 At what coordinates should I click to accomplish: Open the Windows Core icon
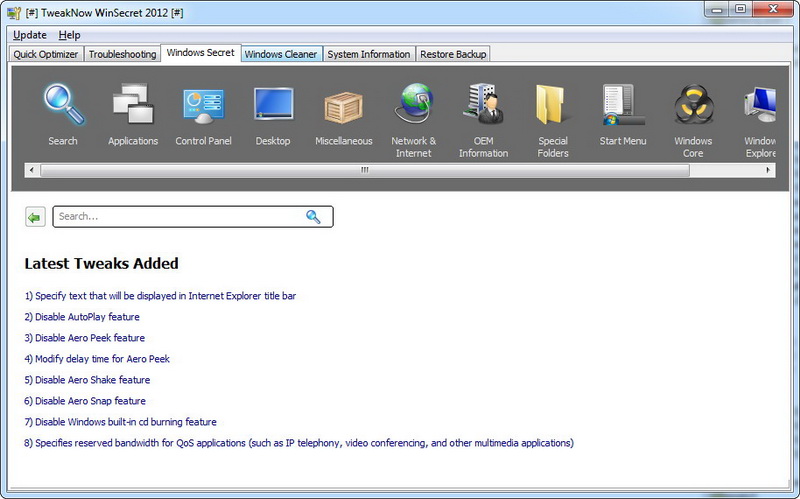pyautogui.click(x=693, y=105)
